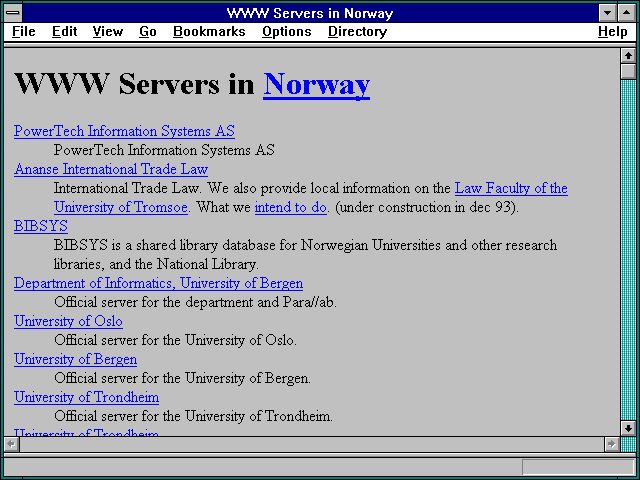Screen dimensions: 640x480
Task: Click the vertical scrollbar up arrow
Action: (628, 56)
